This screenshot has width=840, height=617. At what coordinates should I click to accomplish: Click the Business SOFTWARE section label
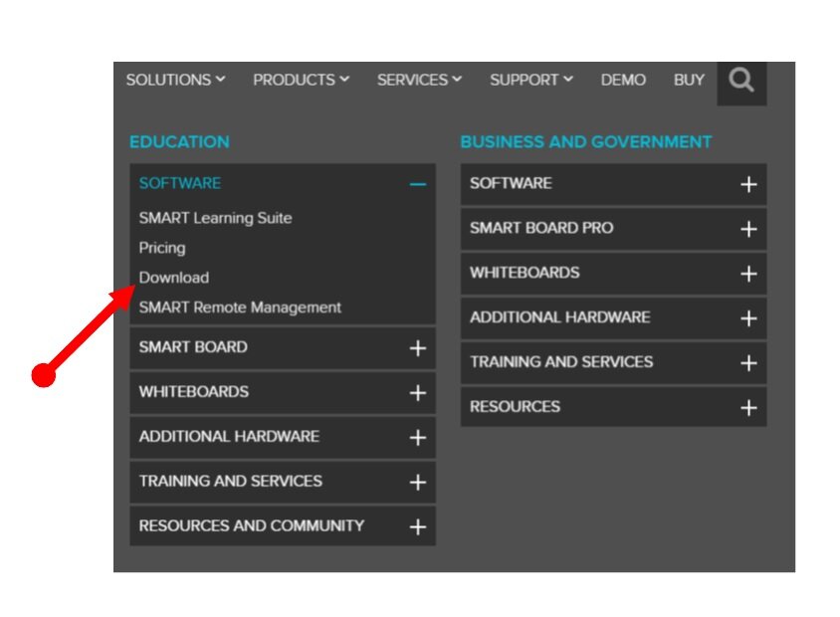(512, 184)
